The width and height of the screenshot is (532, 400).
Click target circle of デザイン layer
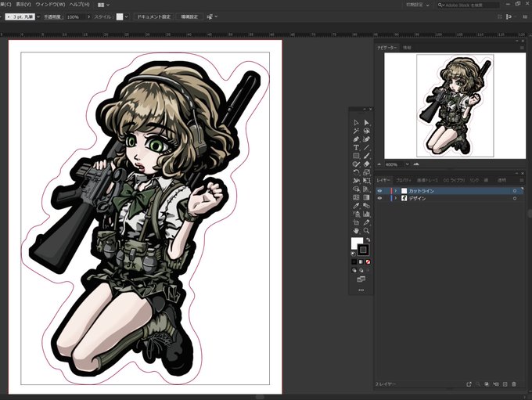click(515, 198)
